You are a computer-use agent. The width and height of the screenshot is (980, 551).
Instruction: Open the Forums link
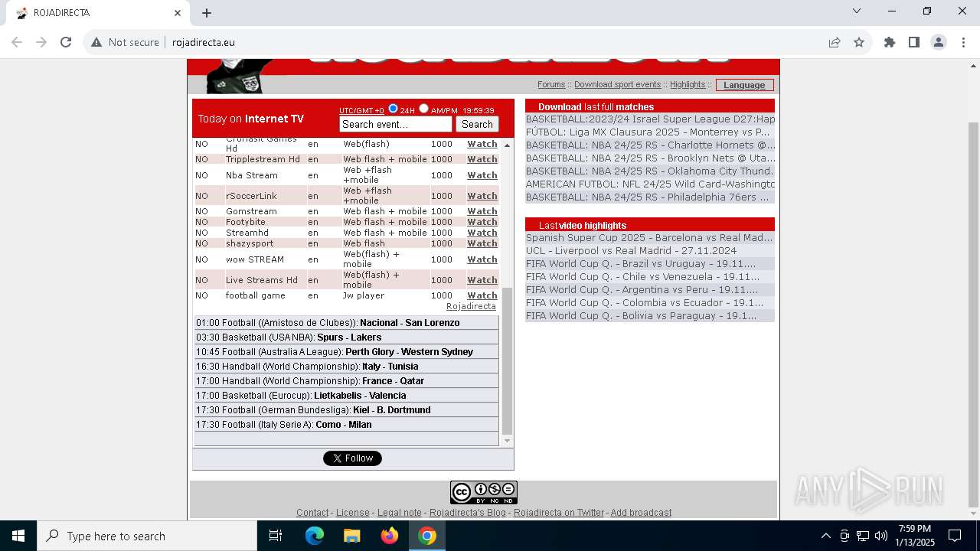click(551, 85)
